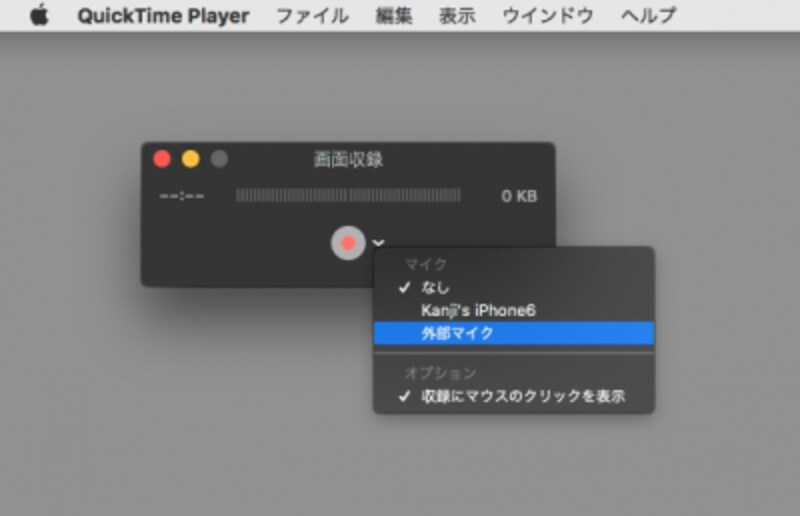Minimize the 画面収録 window with the yellow button
Screen dimensions: 800x516
point(191,159)
